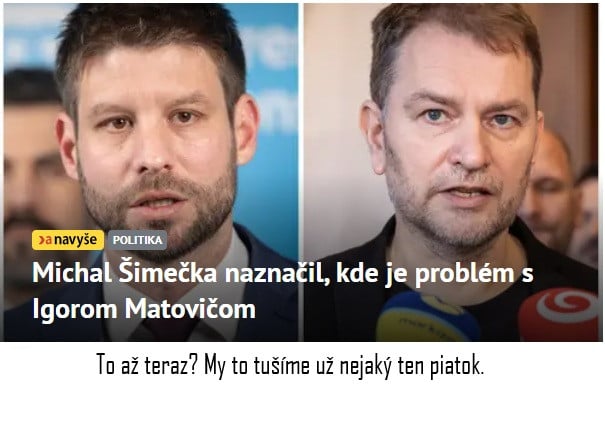
Task: Open the headline starting "Michal Šimečka naznačil"
Action: point(282,291)
